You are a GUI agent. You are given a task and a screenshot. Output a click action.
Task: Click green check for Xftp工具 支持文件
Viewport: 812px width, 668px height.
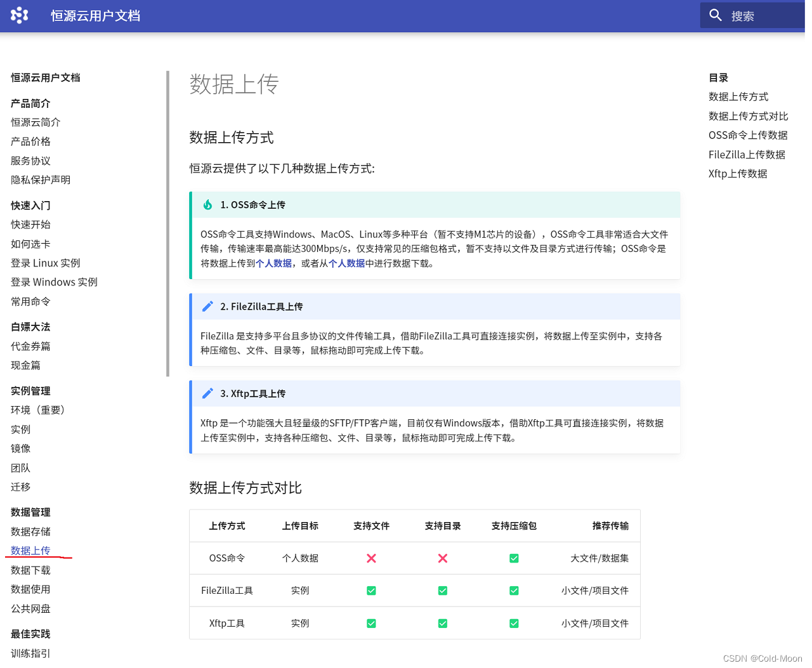coord(372,624)
